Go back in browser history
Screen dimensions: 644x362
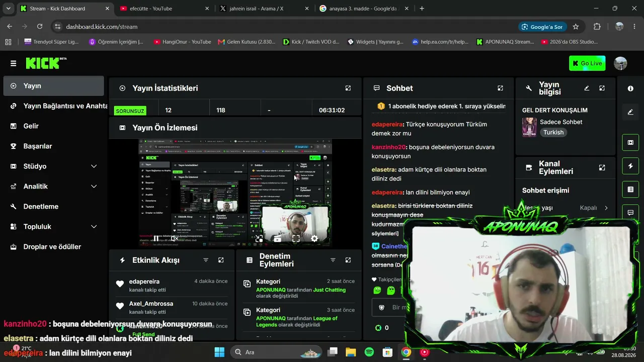[x=10, y=27]
